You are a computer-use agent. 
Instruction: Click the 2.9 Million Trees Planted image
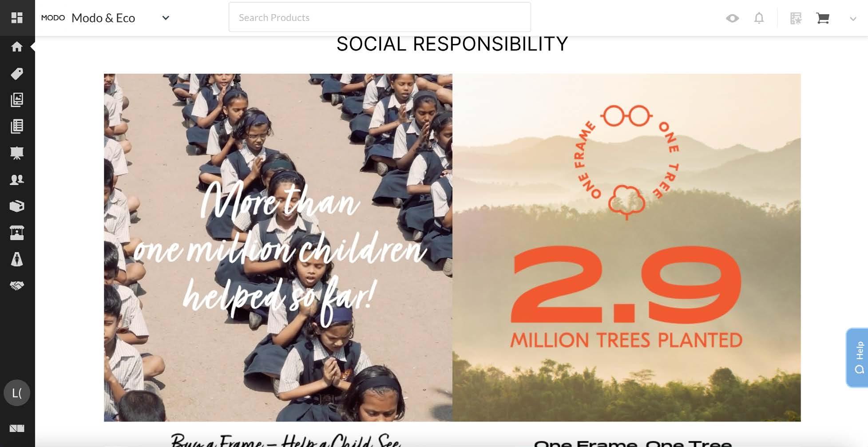tap(626, 248)
